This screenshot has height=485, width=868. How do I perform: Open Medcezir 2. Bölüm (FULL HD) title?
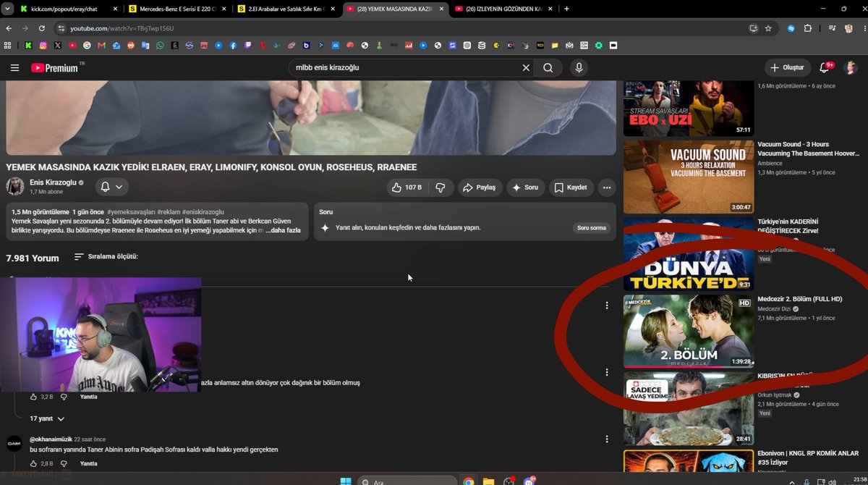tap(800, 299)
